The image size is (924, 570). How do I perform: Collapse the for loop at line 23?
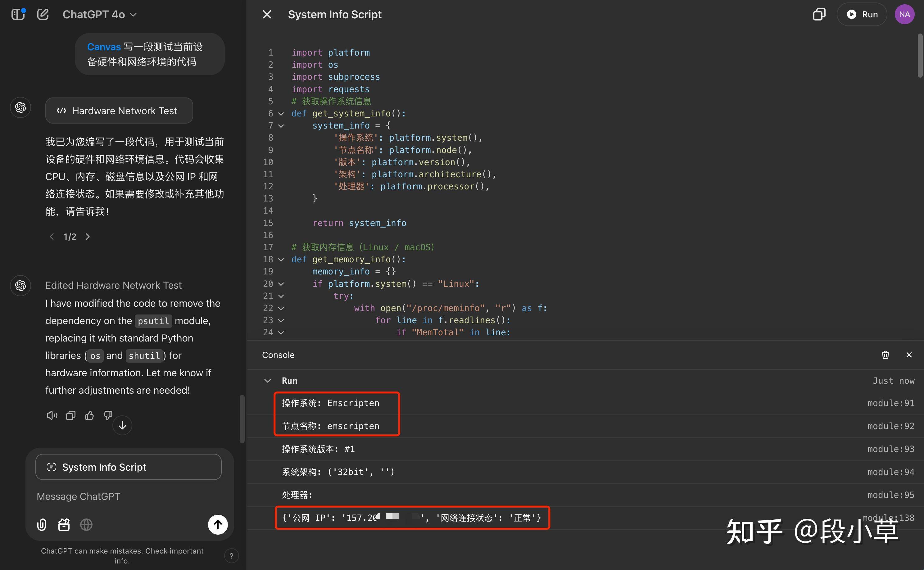(x=281, y=320)
